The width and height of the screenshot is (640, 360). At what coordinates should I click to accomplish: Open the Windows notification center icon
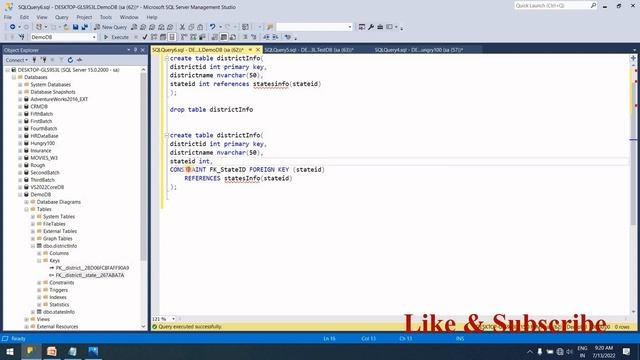(626, 351)
